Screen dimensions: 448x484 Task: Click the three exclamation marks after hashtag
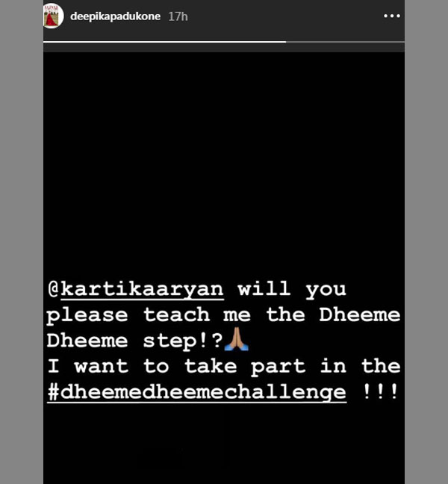click(x=381, y=391)
